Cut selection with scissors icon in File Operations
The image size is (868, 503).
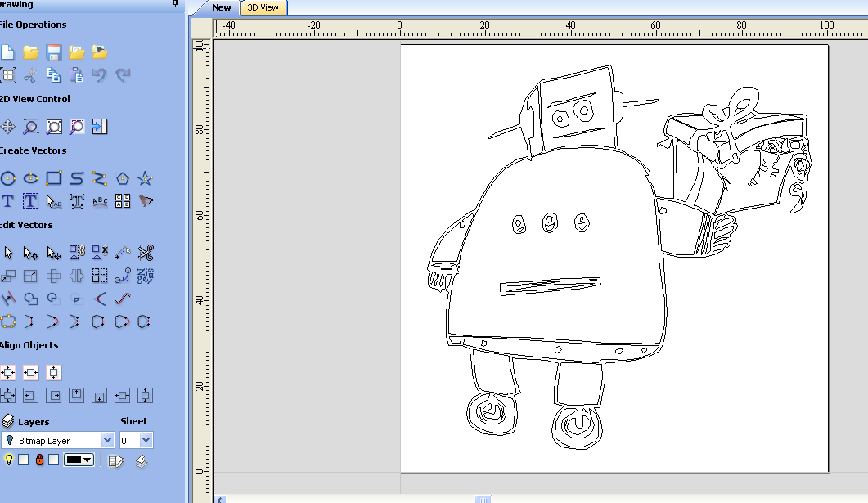30,74
